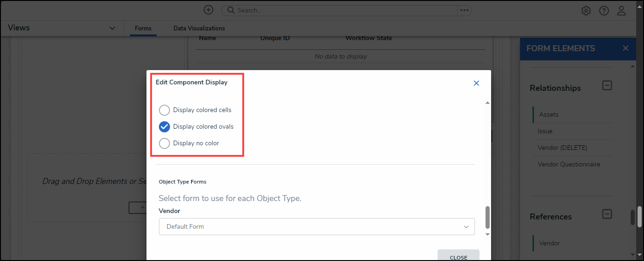Click the plus create icon in top bar
Image resolution: width=644 pixels, height=261 pixels.
[x=209, y=10]
